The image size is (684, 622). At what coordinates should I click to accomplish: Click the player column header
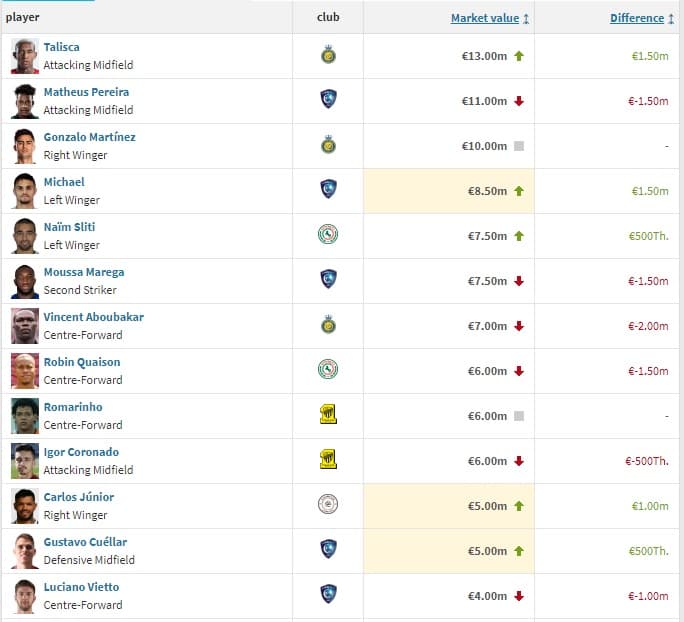(23, 17)
